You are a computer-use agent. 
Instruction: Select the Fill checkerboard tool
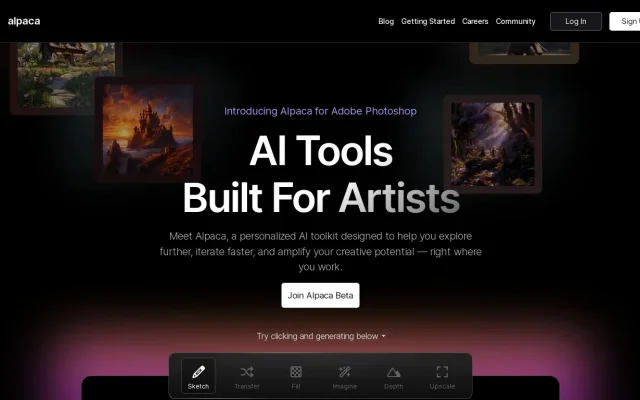(296, 376)
